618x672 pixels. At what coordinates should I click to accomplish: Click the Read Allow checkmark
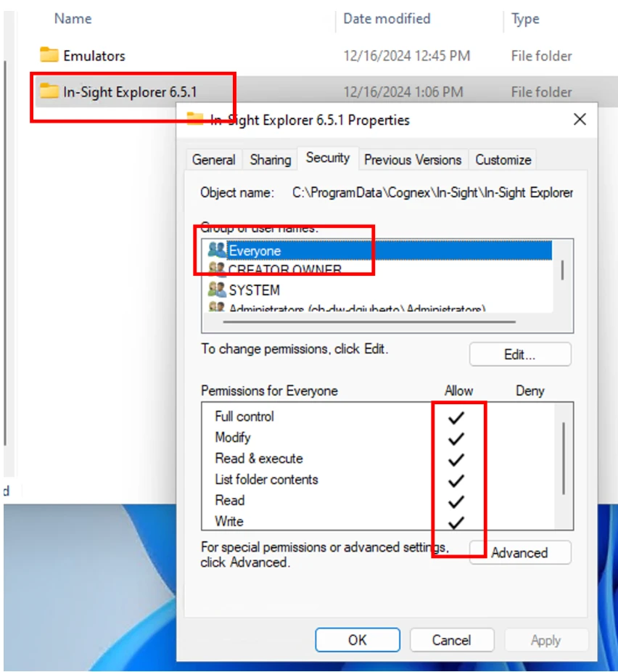(456, 501)
